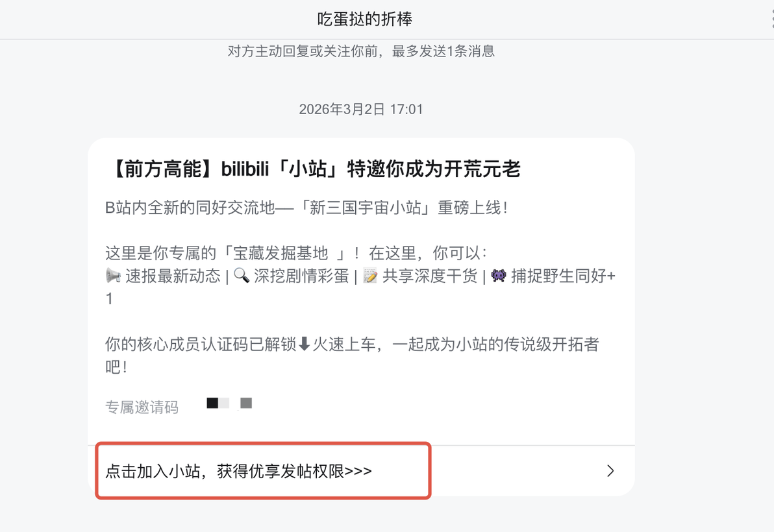The height and width of the screenshot is (532, 774).
Task: Open the 点击加入小站 join link
Action: tap(238, 472)
